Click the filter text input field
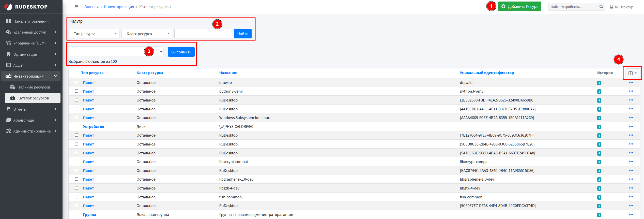 203,34
